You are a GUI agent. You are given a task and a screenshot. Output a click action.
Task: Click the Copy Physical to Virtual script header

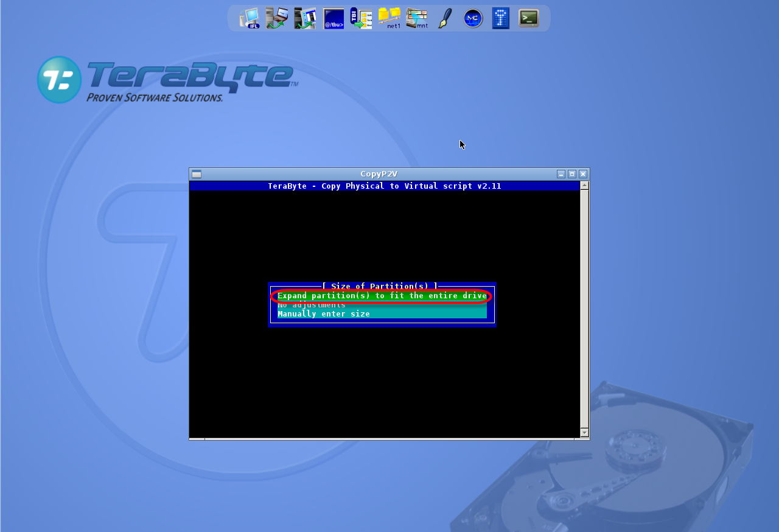coord(385,186)
